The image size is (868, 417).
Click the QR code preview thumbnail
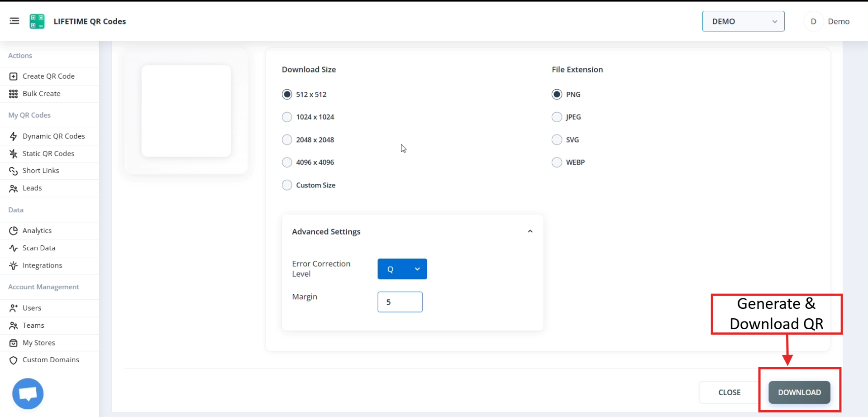pyautogui.click(x=186, y=111)
